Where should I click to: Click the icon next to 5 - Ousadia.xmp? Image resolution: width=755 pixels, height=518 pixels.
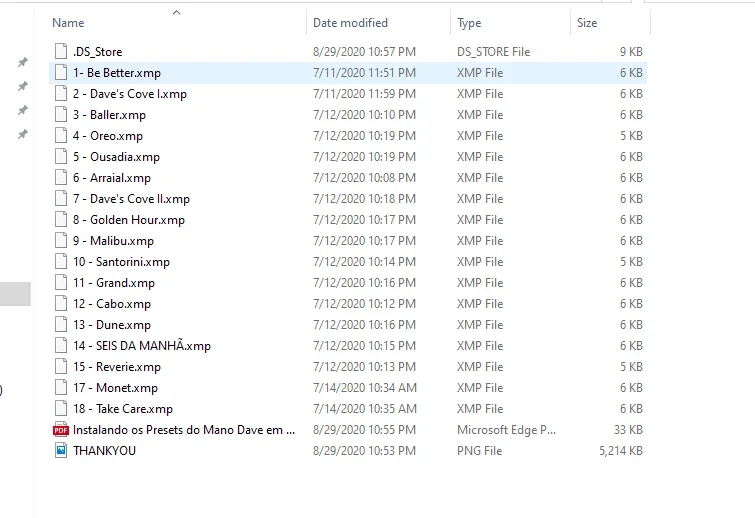61,156
